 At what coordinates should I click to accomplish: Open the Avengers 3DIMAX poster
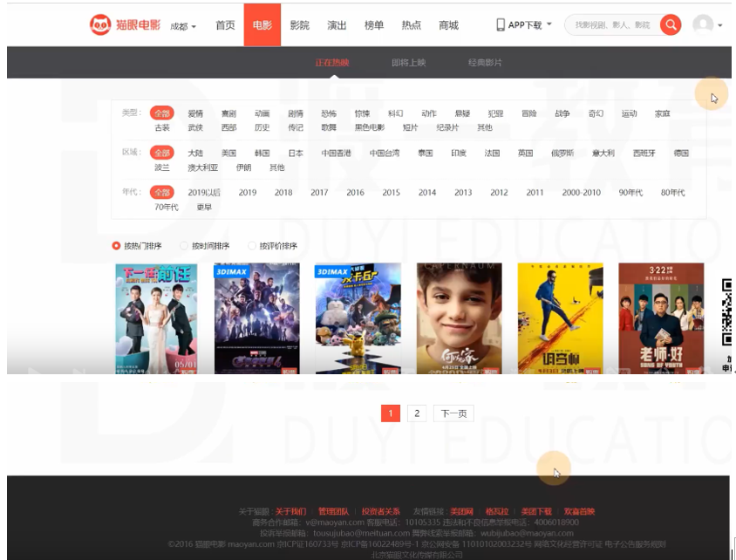pos(256,318)
